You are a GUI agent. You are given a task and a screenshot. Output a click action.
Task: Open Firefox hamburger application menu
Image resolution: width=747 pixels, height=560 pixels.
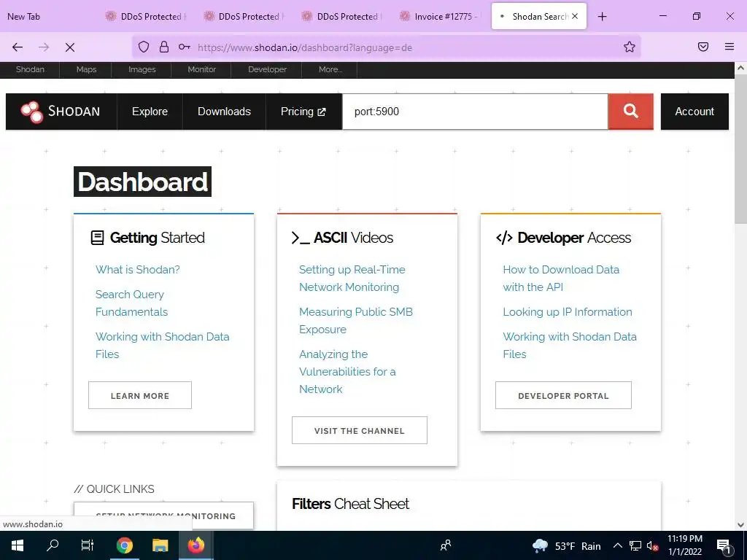click(x=729, y=47)
